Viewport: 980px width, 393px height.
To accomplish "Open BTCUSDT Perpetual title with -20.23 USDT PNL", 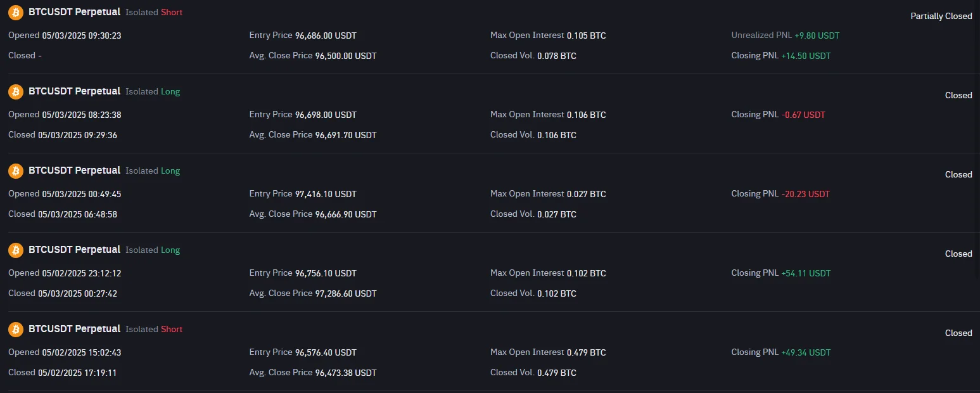I will point(74,171).
